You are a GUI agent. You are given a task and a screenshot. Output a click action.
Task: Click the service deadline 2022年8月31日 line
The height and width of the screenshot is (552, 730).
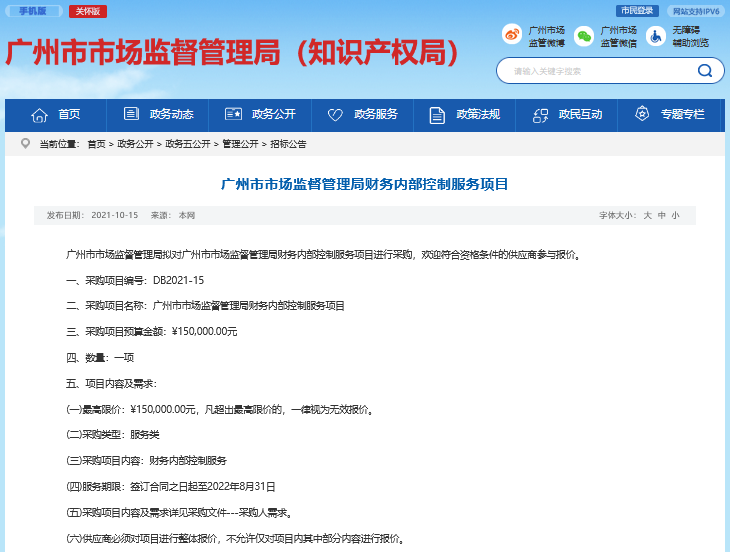coord(170,487)
